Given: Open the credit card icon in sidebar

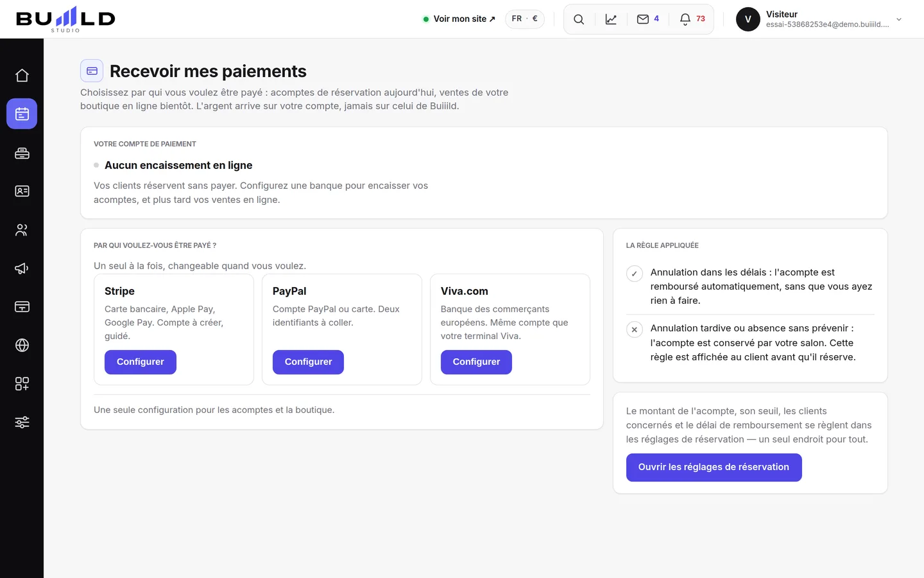Looking at the screenshot, I should [22, 306].
